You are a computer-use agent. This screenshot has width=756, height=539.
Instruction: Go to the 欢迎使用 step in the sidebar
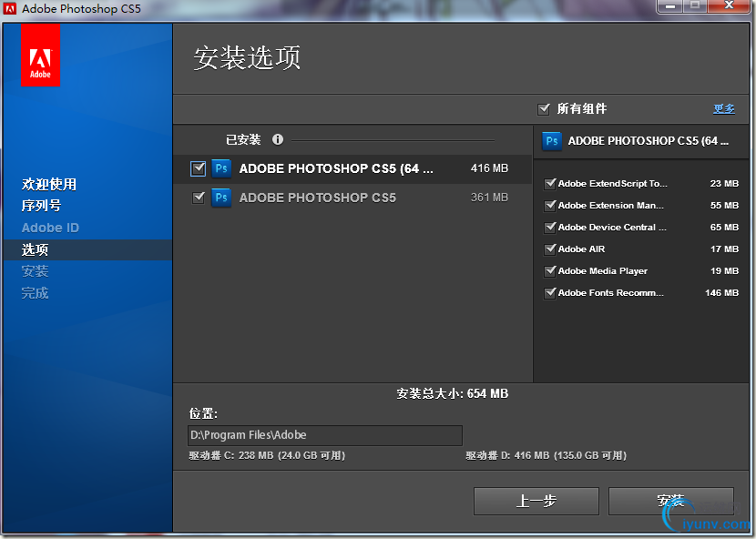pos(48,184)
